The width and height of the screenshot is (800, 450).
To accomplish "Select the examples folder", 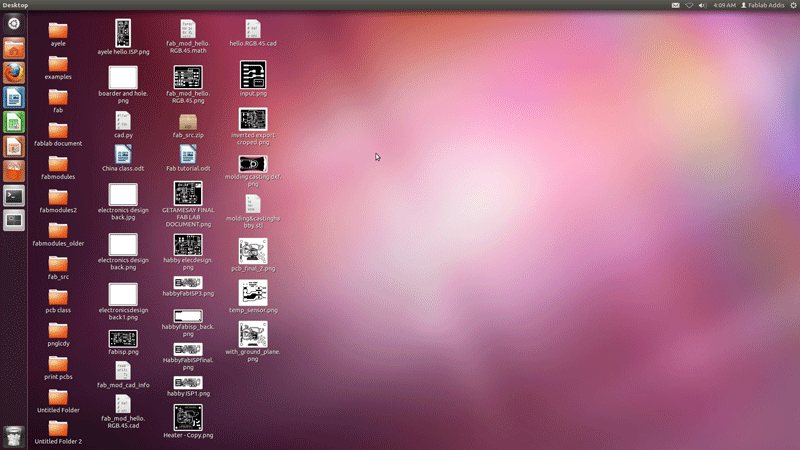I will (x=58, y=64).
